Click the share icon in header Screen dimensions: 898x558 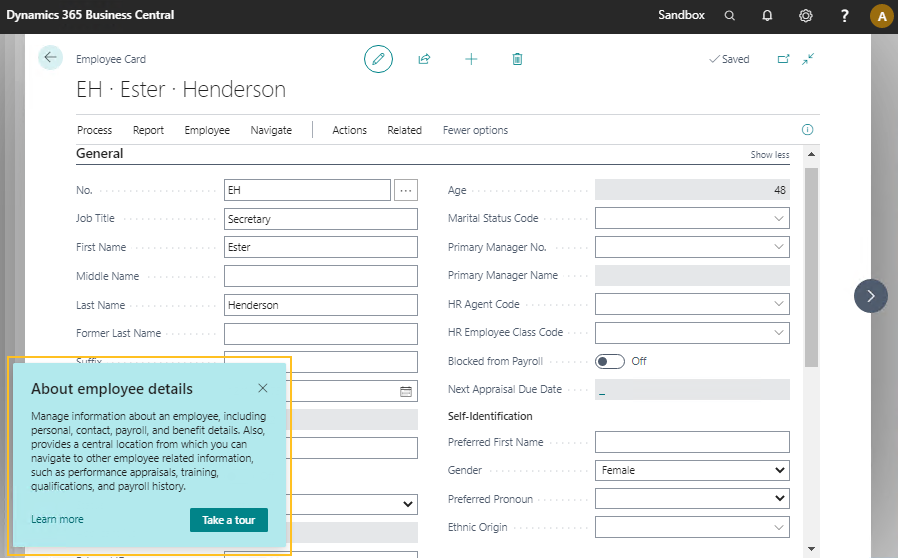(x=424, y=59)
